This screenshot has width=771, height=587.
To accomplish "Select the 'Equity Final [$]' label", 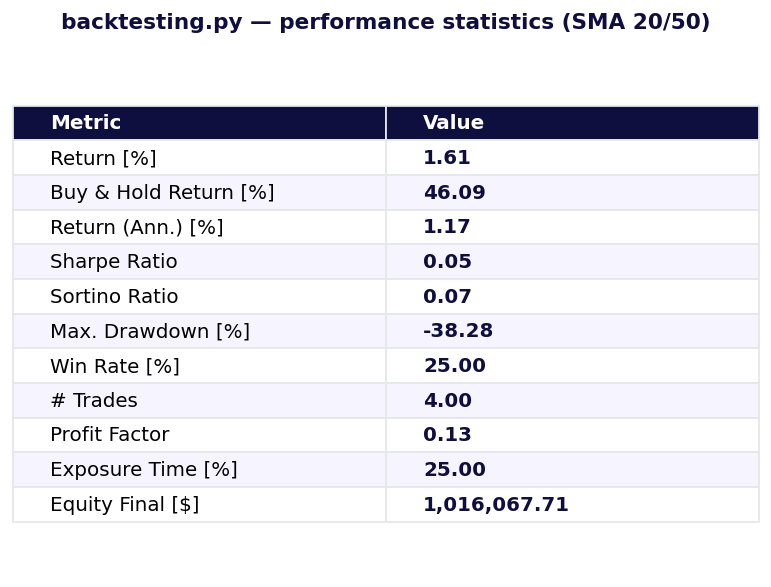I will [124, 504].
